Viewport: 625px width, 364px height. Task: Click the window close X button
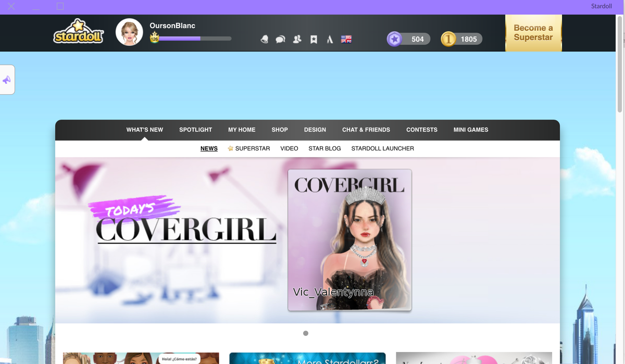(x=11, y=6)
